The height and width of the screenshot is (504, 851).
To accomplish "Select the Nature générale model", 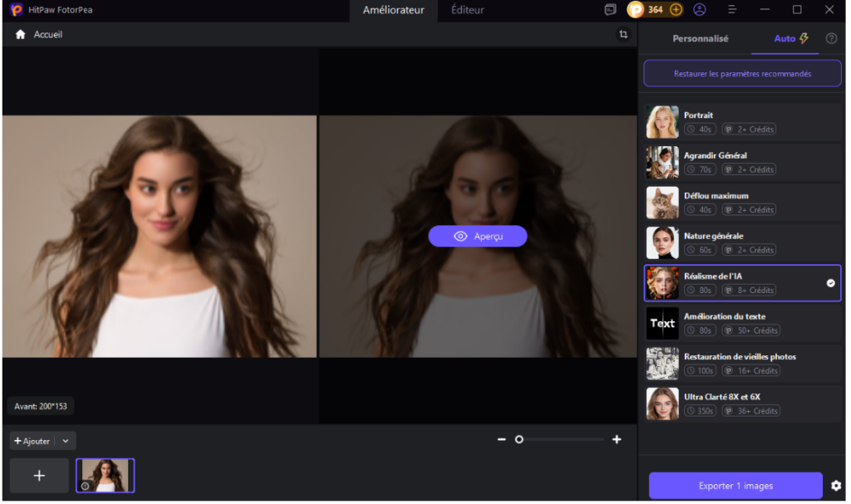I will pos(745,243).
